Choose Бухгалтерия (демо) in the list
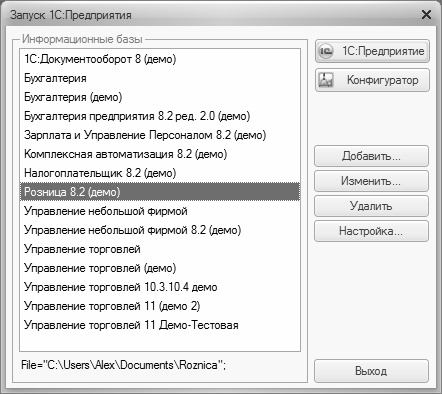Image resolution: width=442 pixels, height=394 pixels. (160, 97)
